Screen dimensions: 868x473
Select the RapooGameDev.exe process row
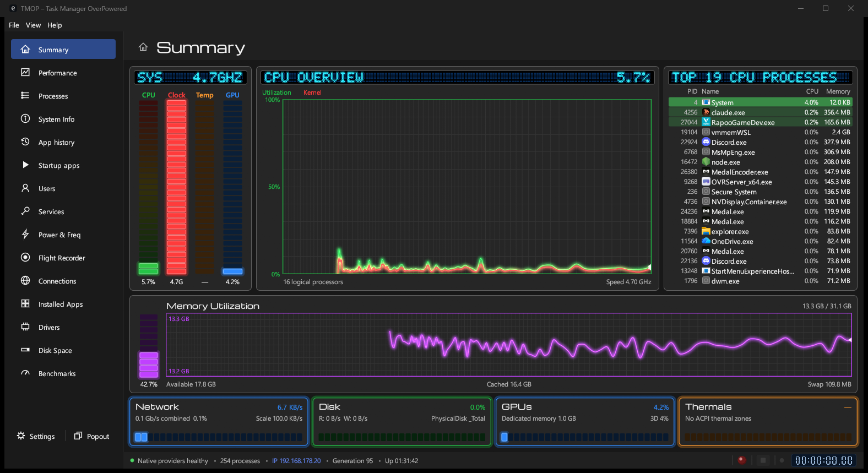761,122
